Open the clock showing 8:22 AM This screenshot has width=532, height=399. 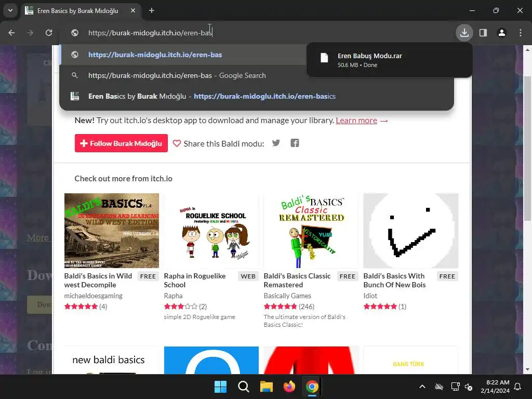[x=495, y=387]
